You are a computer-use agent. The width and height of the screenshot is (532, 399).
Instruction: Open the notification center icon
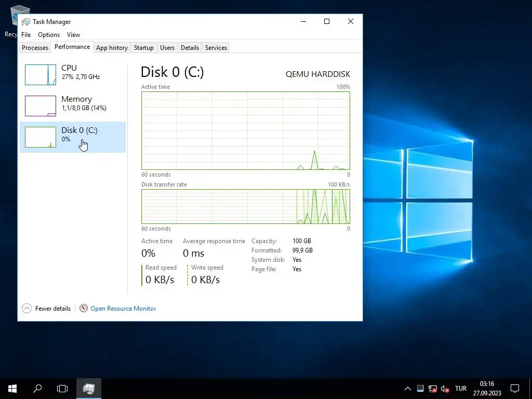coord(515,389)
